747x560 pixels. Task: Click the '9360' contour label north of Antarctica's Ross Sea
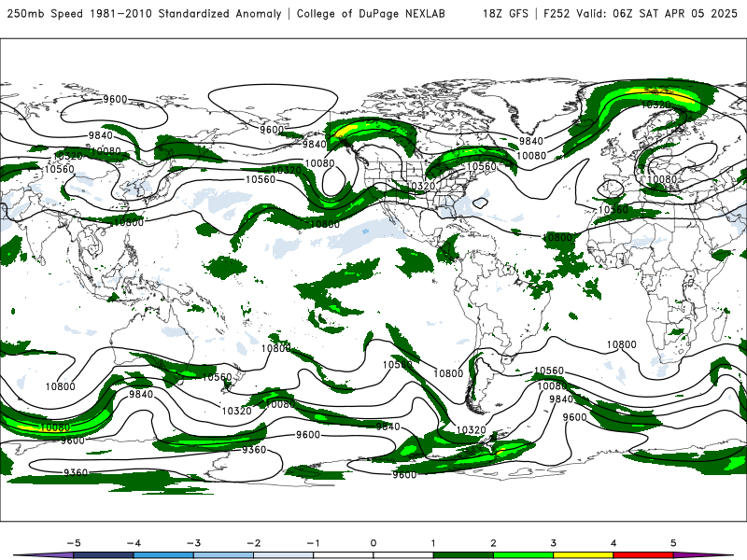254,450
